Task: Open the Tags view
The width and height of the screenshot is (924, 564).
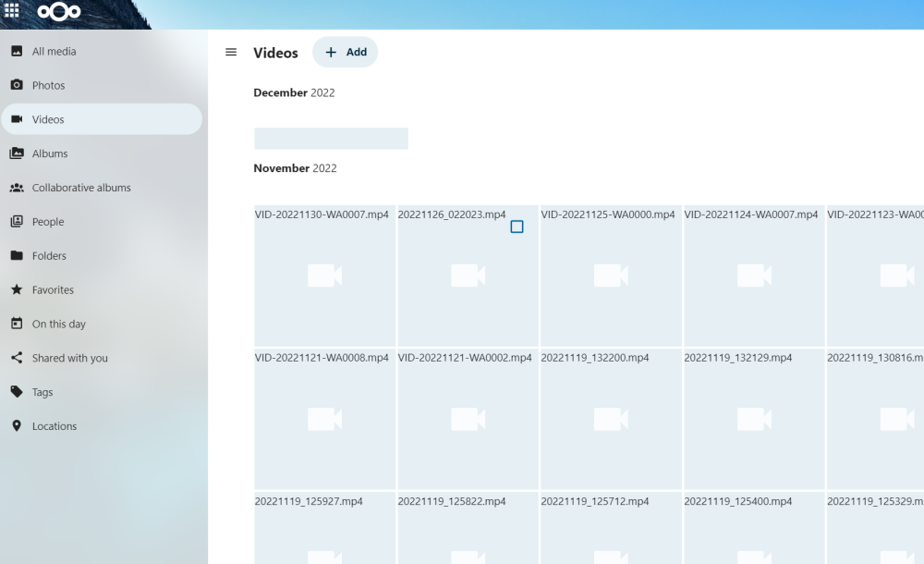Action: (102, 392)
